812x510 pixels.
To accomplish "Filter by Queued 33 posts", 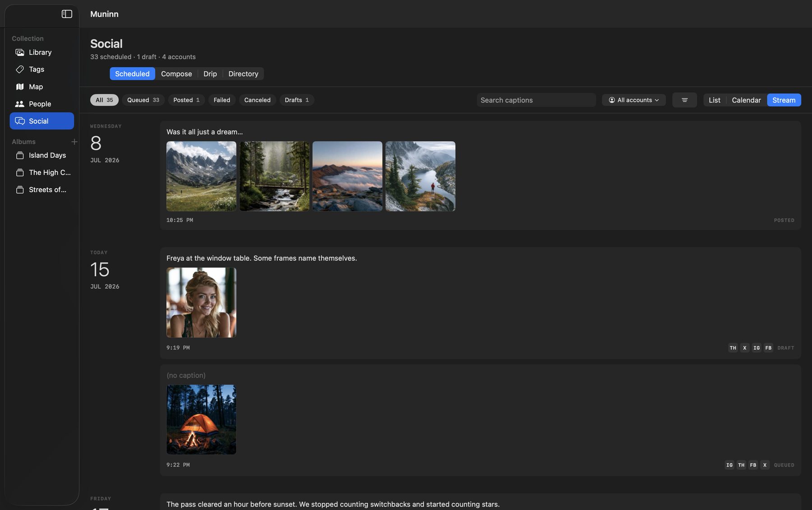I will point(143,100).
